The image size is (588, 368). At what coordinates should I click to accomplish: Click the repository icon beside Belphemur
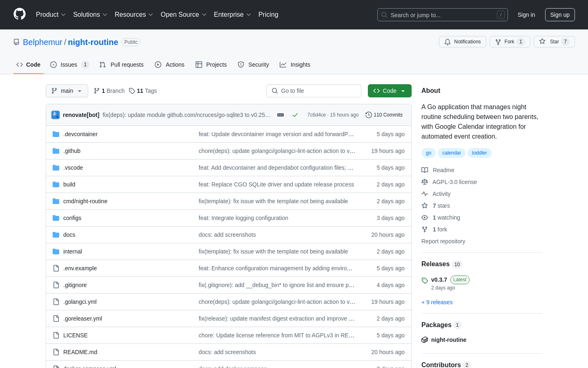[16, 42]
